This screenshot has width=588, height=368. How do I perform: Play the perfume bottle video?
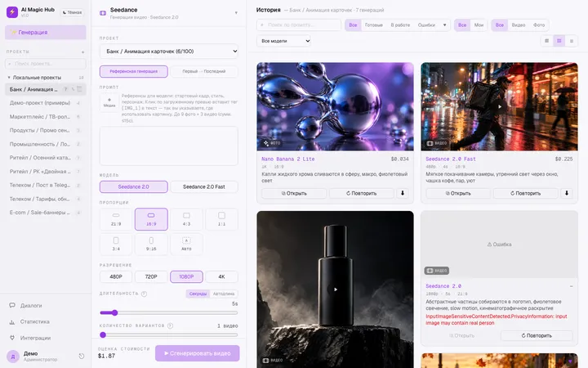tap(336, 289)
